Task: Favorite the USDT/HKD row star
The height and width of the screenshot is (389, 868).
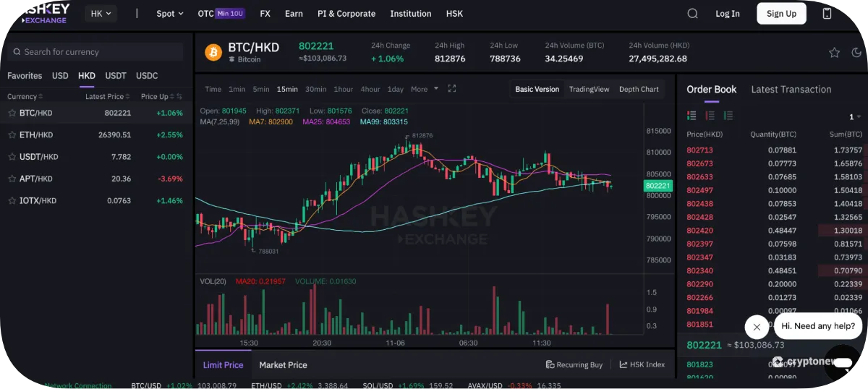Action: click(12, 157)
